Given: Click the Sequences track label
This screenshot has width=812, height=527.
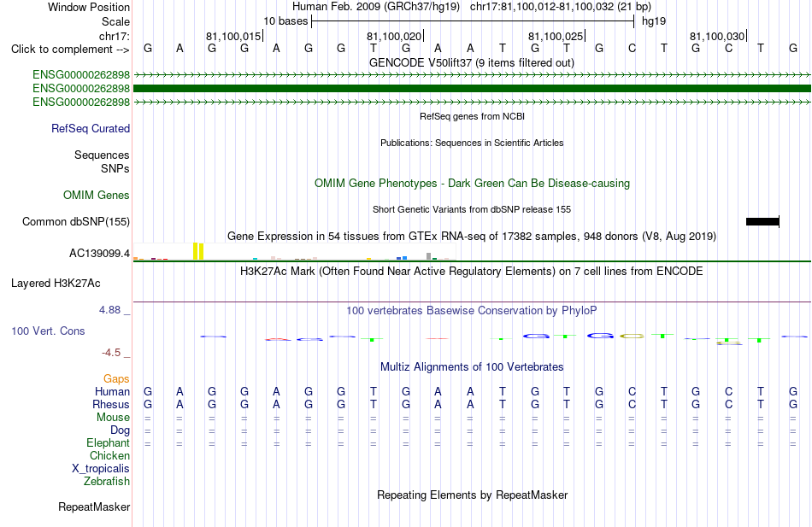Looking at the screenshot, I should (x=102, y=155).
